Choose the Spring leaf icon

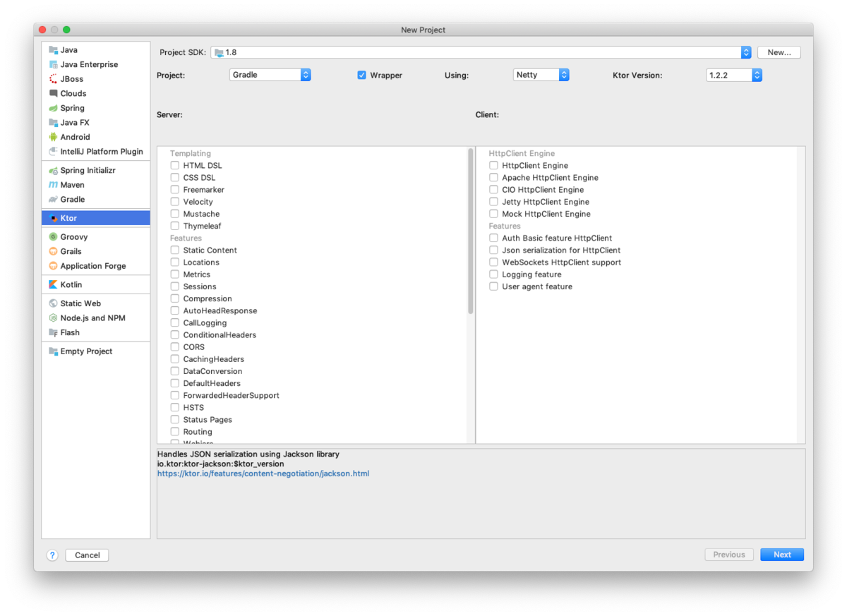53,108
